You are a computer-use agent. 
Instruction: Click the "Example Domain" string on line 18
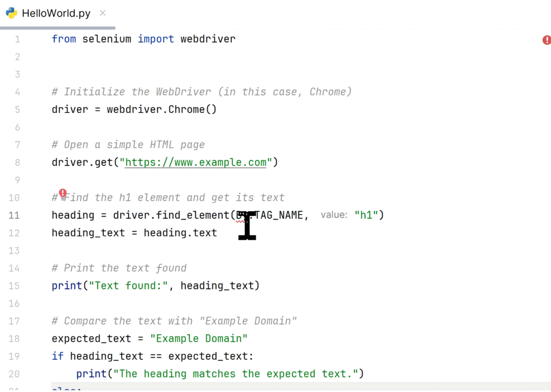(x=199, y=339)
